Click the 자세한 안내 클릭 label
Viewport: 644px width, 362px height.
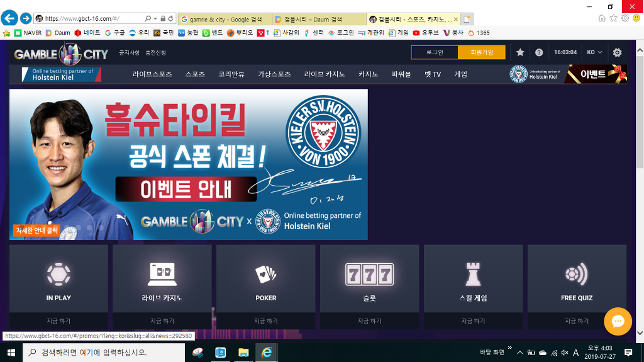[x=37, y=230]
